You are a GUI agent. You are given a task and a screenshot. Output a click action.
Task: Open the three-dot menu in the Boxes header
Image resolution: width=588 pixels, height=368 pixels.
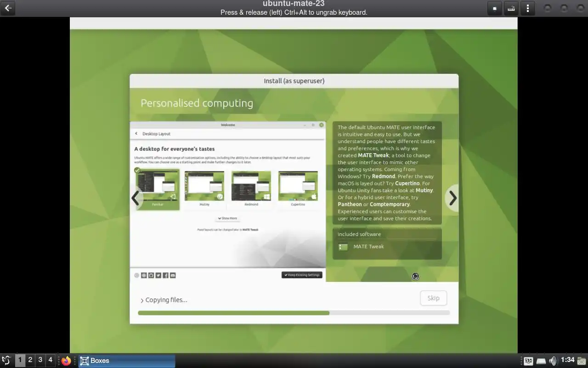[x=528, y=8]
